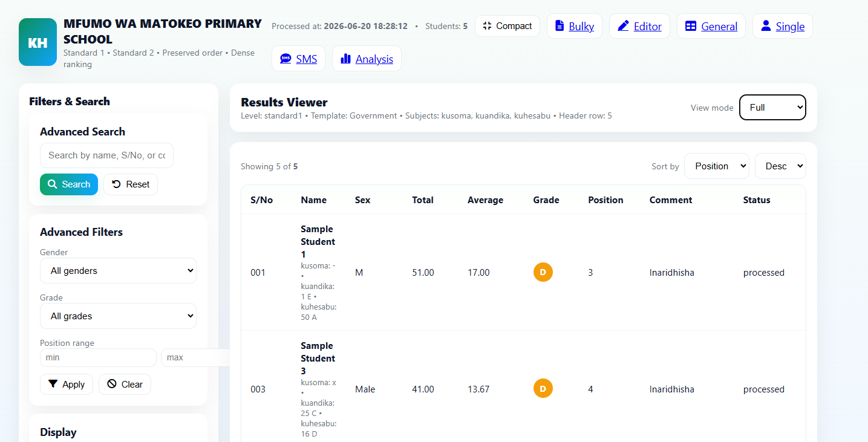Expand the Grade filter dropdown
Viewport: 868px width, 442px height.
118,316
